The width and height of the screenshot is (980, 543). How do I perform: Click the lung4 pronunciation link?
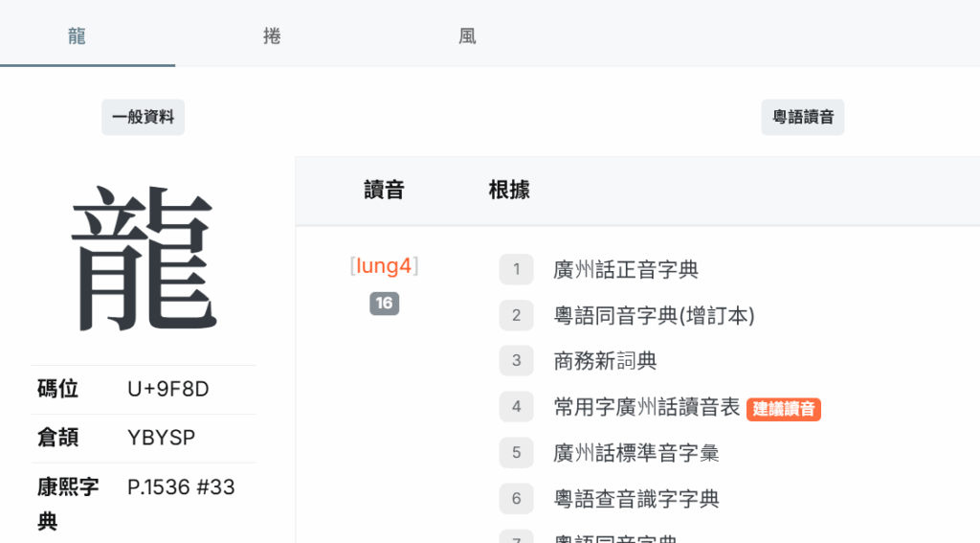click(x=384, y=266)
